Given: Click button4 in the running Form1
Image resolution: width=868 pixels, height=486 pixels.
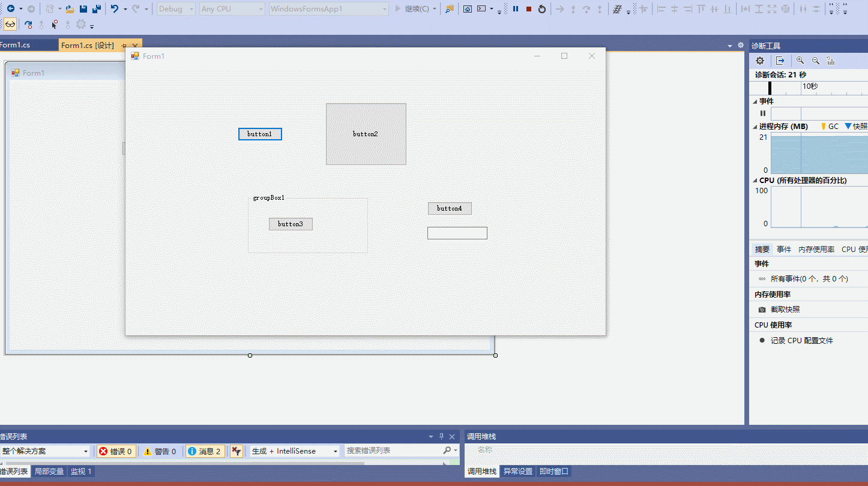Looking at the screenshot, I should [x=450, y=208].
